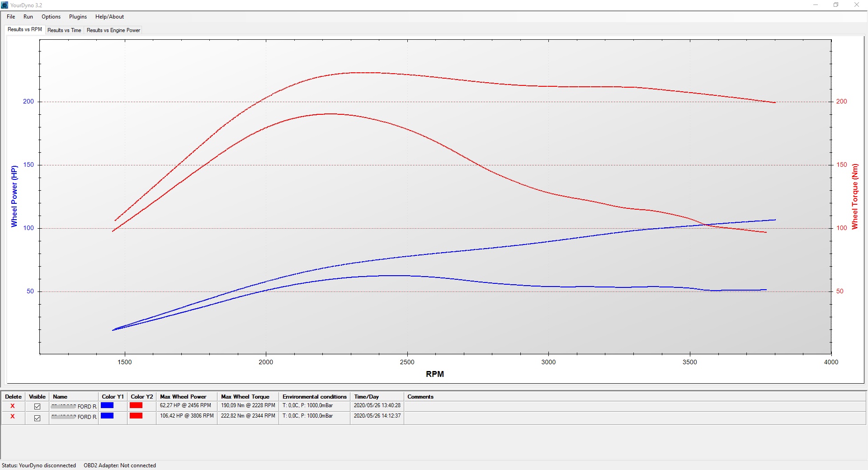
Task: Switch to Results vs Engine Power tab
Action: coord(113,30)
